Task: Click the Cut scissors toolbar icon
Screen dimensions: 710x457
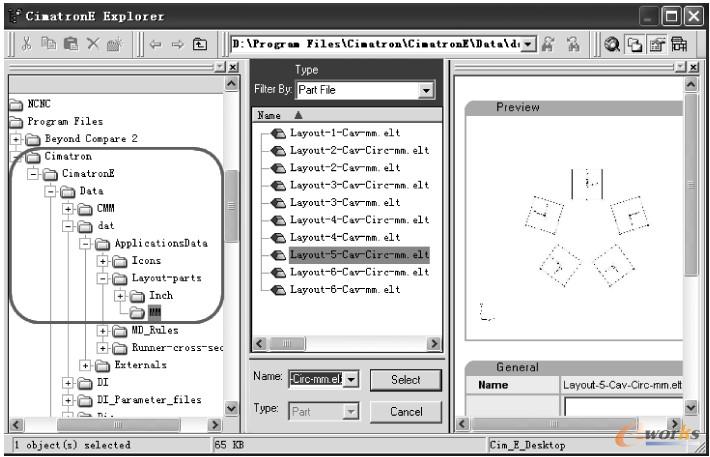Action: (x=26, y=44)
